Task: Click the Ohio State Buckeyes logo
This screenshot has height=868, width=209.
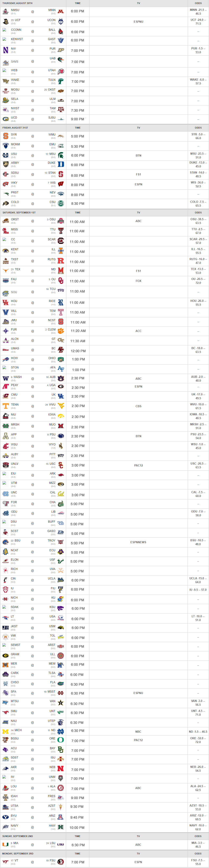Action: point(61,221)
